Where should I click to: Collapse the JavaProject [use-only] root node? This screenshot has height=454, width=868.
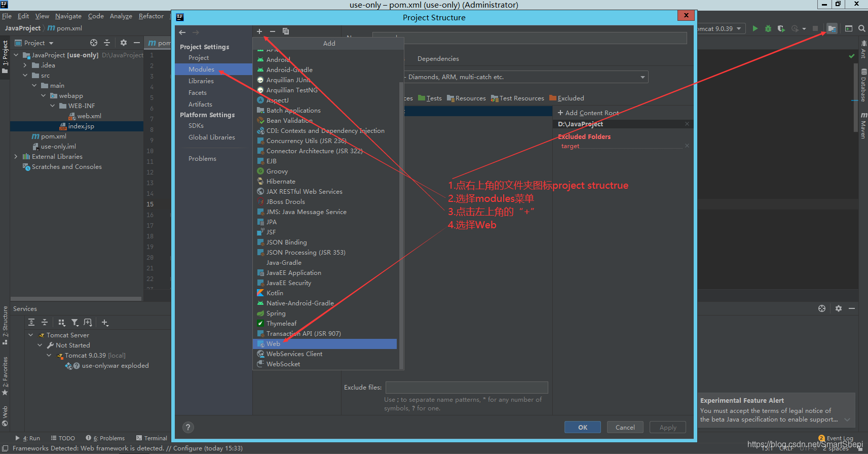point(16,55)
